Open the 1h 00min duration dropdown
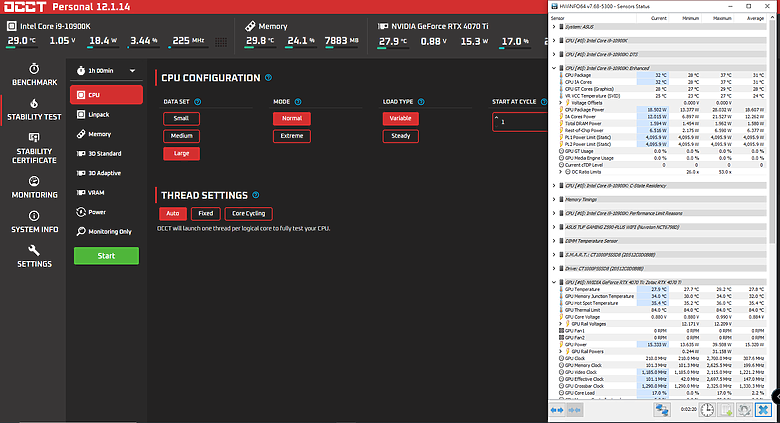Viewport: 780px width, 423px height. pos(106,71)
